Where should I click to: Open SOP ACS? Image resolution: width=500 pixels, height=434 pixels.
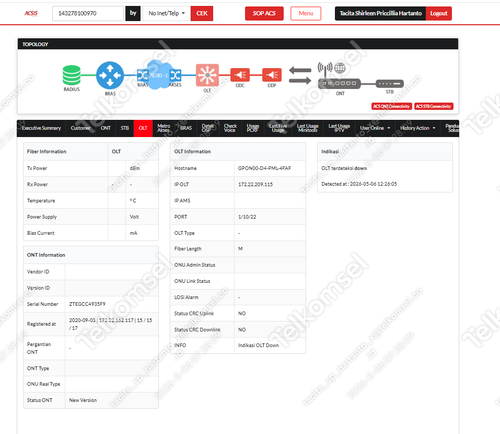(x=264, y=13)
